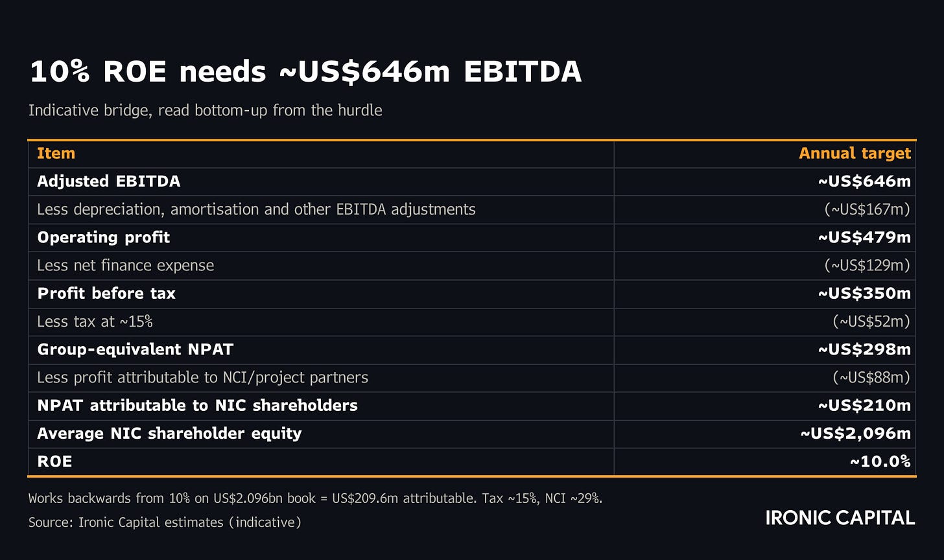This screenshot has width=944, height=560.
Task: Click the ~US$2,096m shareholder equity value
Action: point(856,434)
